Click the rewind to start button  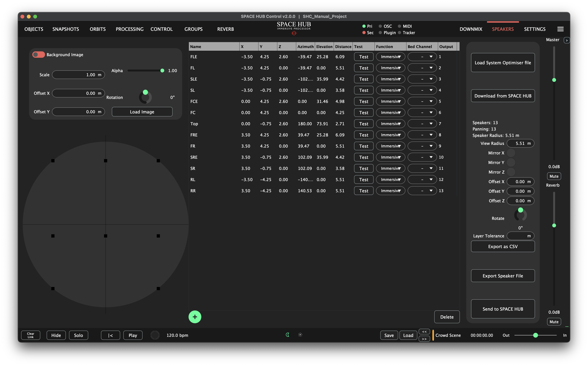110,335
